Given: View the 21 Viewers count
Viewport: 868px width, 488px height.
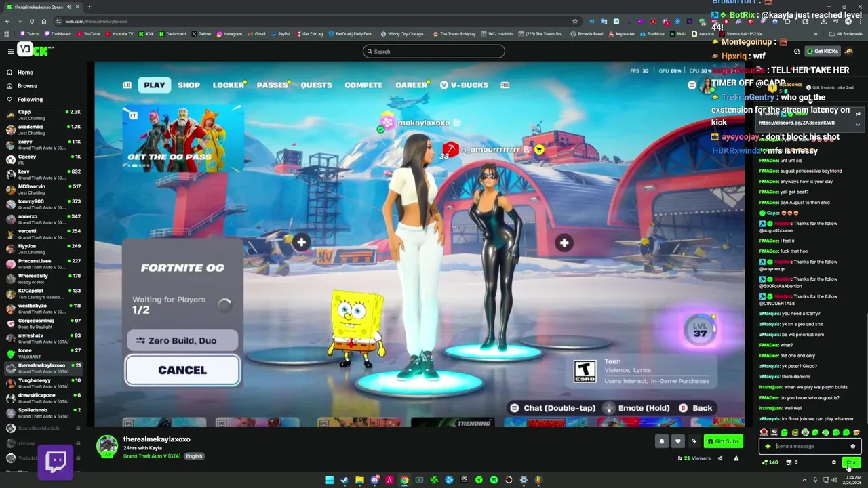Looking at the screenshot, I should [694, 458].
